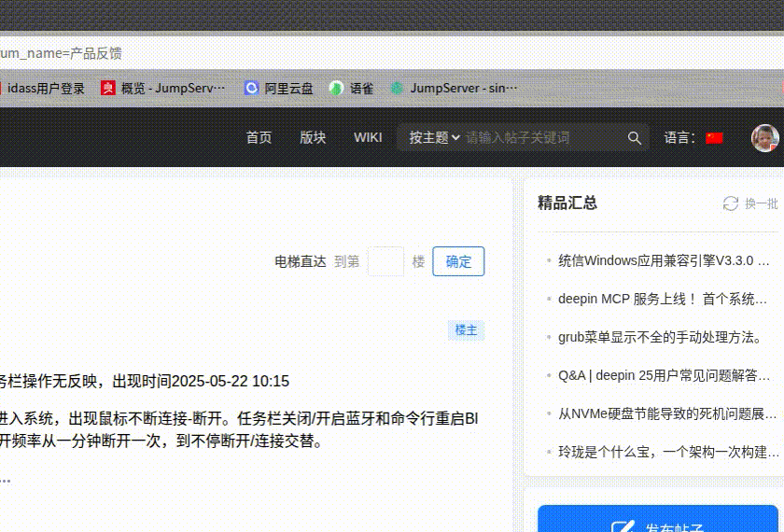
Task: Focus the 电梯直达 floor number input
Action: click(x=385, y=261)
